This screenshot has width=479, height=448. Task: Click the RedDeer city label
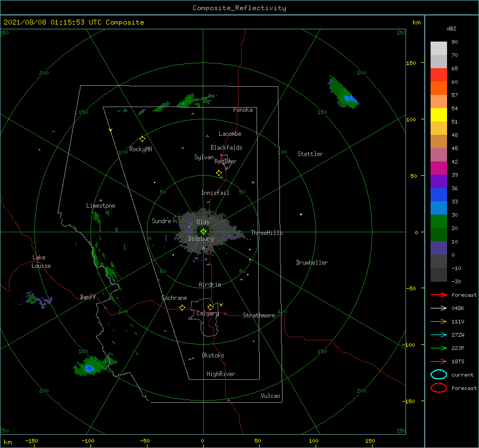(x=226, y=161)
